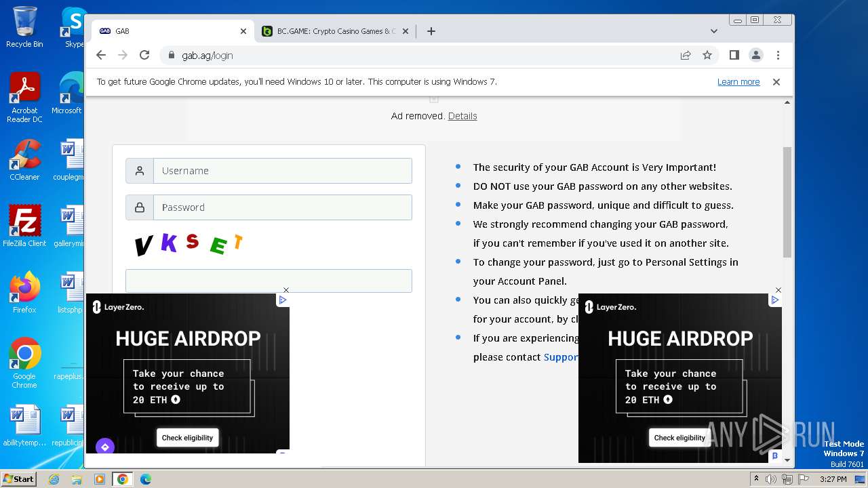
Task: Go back using the browser back arrow
Action: (x=101, y=55)
